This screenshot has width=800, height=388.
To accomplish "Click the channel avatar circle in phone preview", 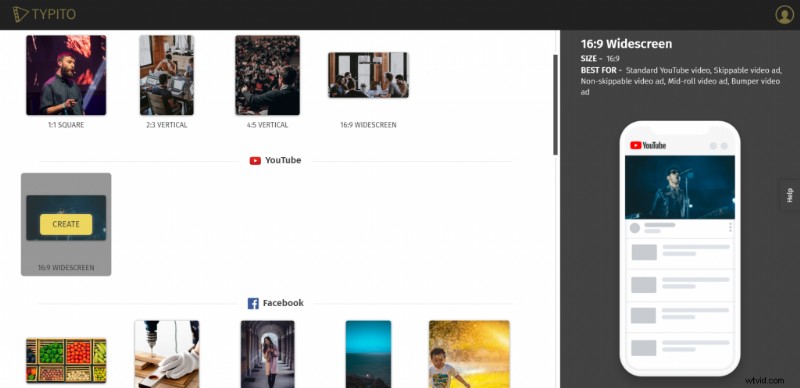I will [635, 228].
